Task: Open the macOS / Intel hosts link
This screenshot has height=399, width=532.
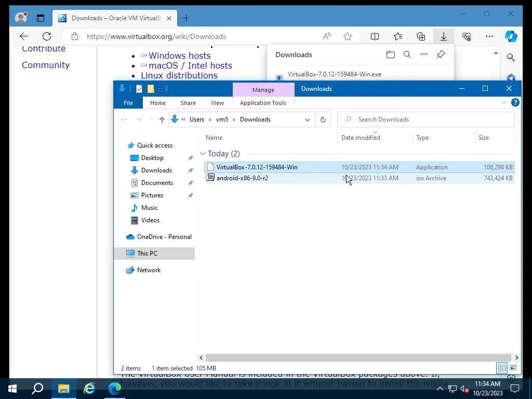Action: tap(190, 65)
